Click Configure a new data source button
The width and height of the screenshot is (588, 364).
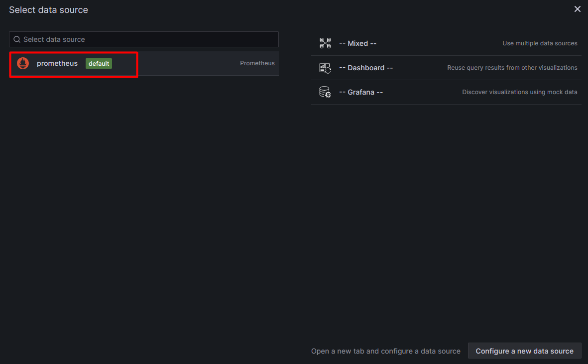pos(525,351)
